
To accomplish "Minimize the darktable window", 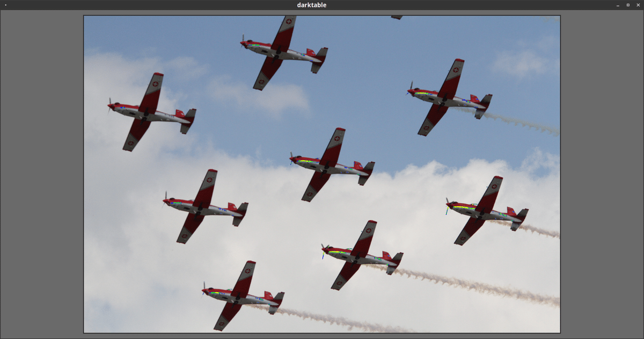I will [x=619, y=5].
